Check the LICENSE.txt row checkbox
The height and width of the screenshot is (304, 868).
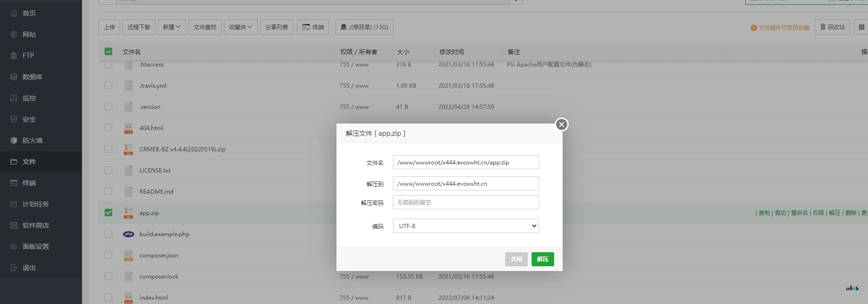pyautogui.click(x=108, y=170)
